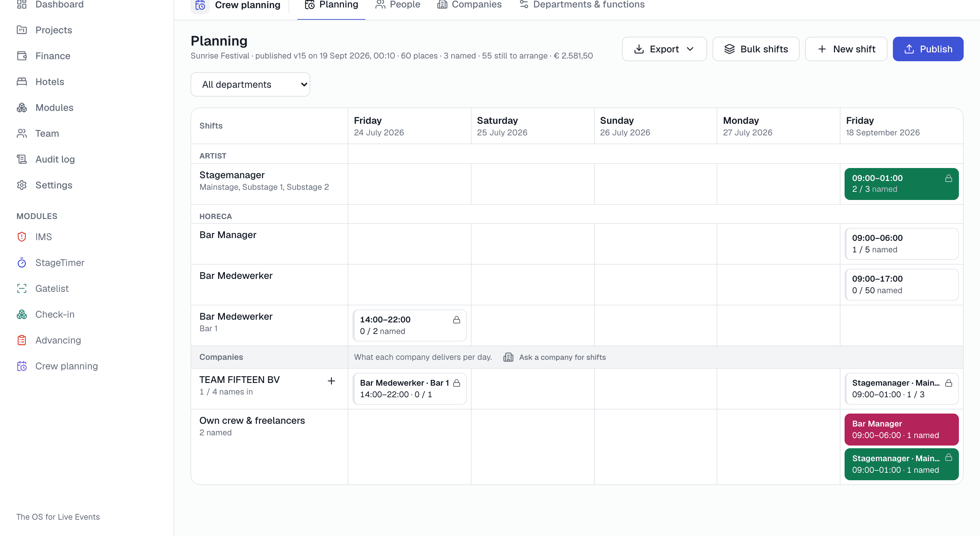Open the IMS module icon
Viewport: 980px width, 536px height.
pyautogui.click(x=22, y=237)
